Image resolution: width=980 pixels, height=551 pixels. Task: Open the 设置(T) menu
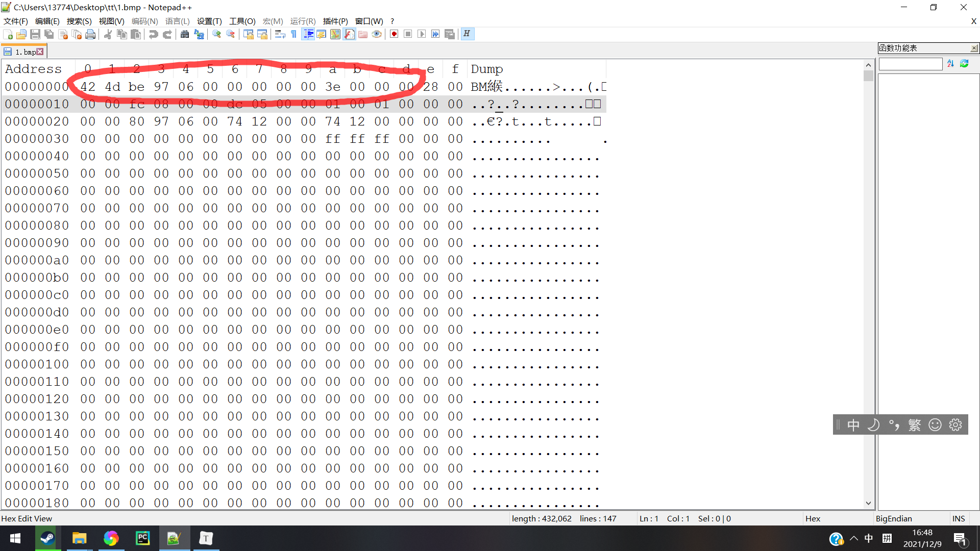coord(209,21)
